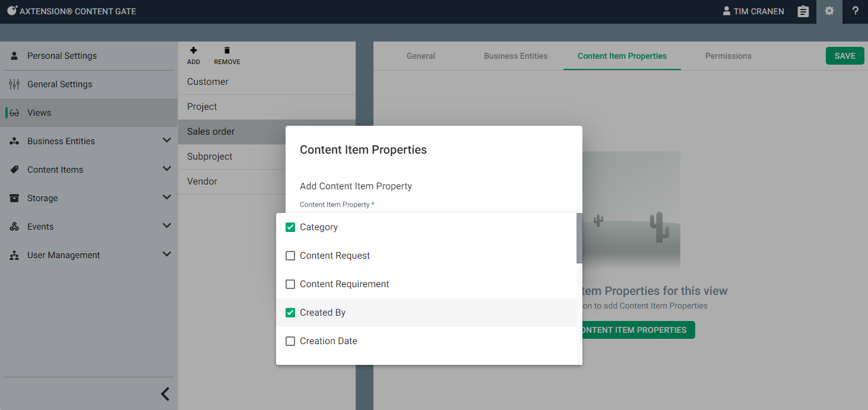Collapse the sidebar with the left chevron

[165, 394]
